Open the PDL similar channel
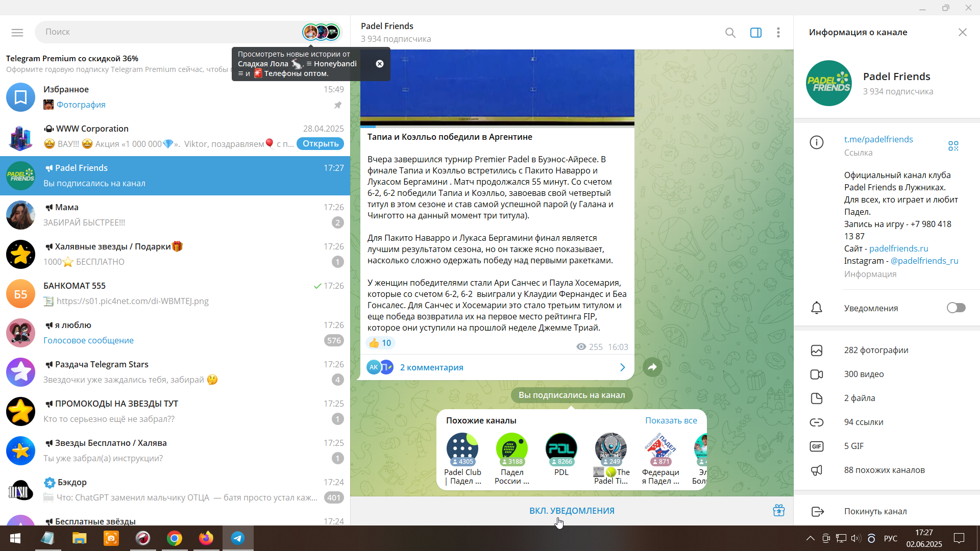This screenshot has height=551, width=980. (x=561, y=455)
